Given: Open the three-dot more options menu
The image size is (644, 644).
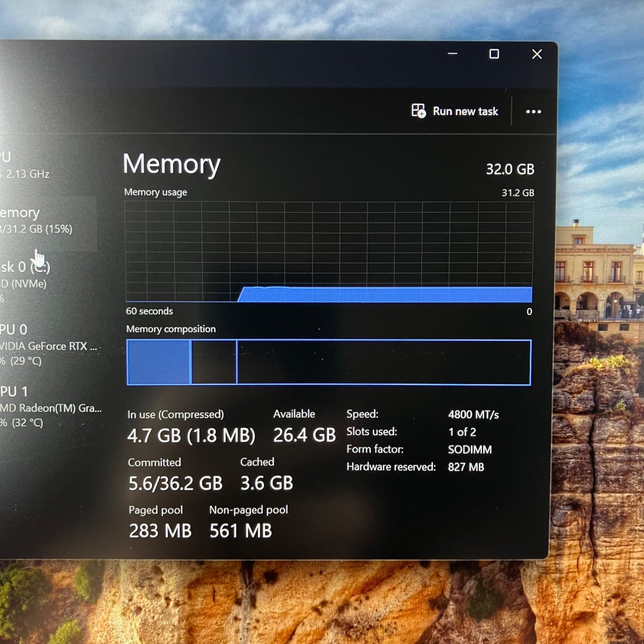Looking at the screenshot, I should (x=533, y=112).
